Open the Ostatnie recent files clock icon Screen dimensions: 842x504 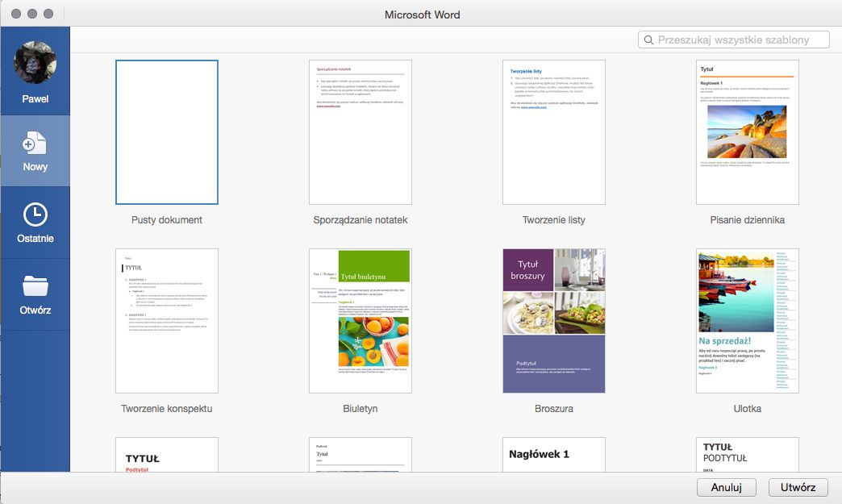pyautogui.click(x=35, y=215)
